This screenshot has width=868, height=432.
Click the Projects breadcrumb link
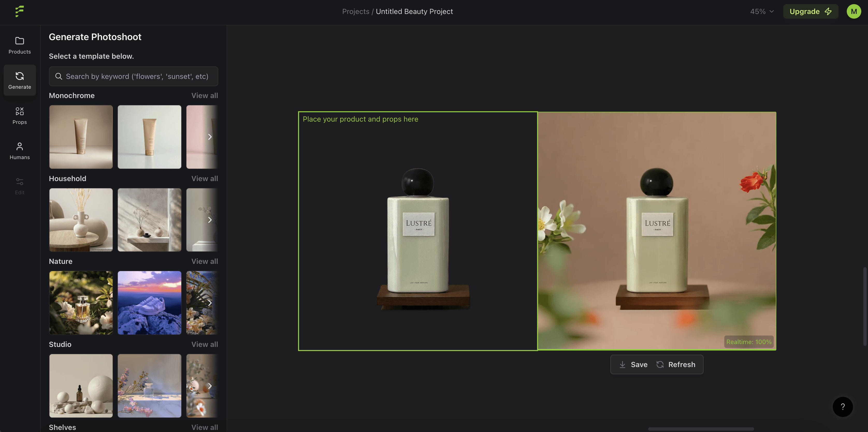pos(356,11)
